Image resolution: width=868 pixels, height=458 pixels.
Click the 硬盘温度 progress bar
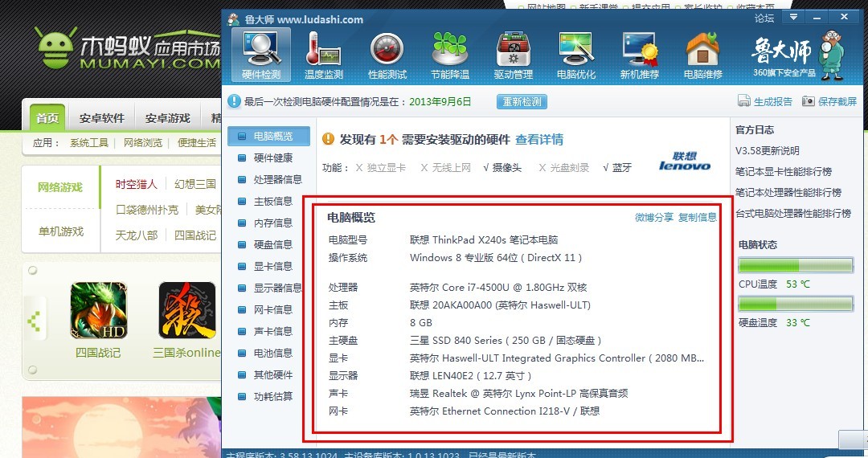[796, 305]
